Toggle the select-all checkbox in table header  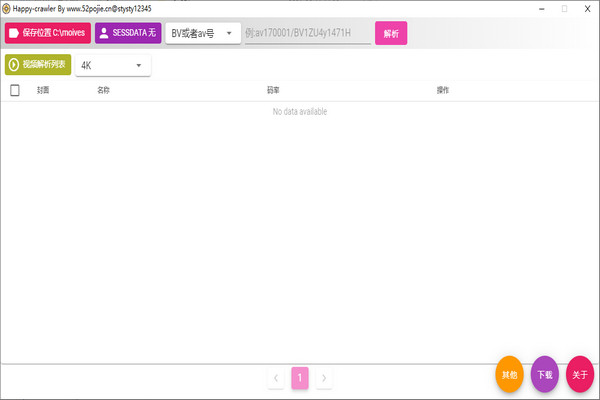[x=14, y=90]
